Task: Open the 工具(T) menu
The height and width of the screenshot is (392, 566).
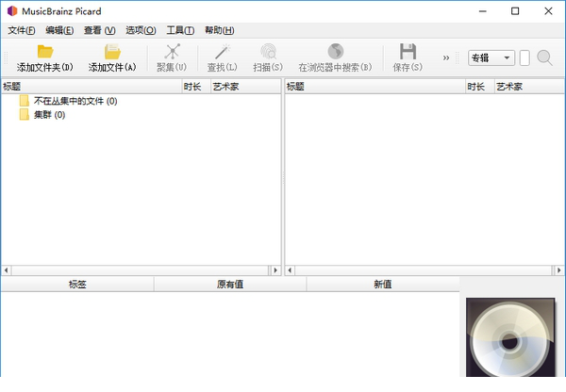Action: pyautogui.click(x=180, y=30)
